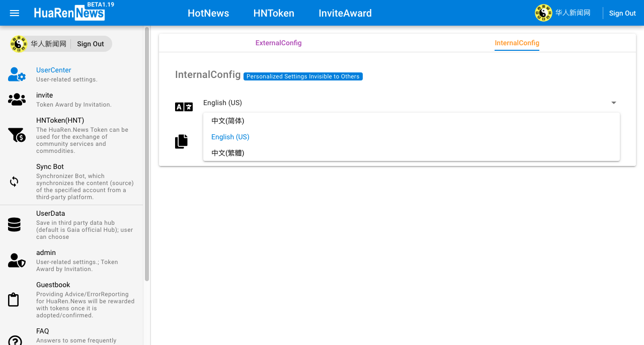This screenshot has height=345, width=644.
Task: Click Sign Out in top header
Action: click(622, 14)
